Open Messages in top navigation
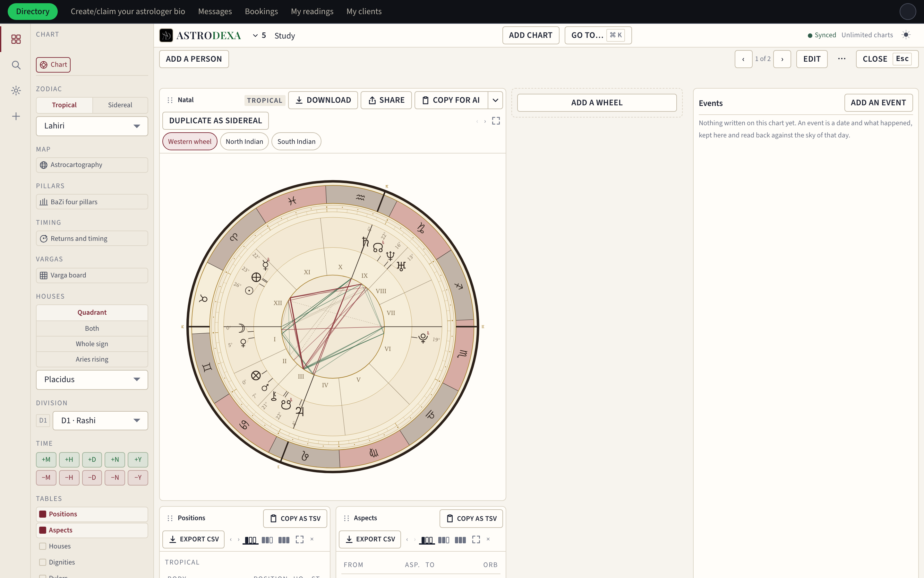This screenshot has width=924, height=578. pyautogui.click(x=215, y=12)
